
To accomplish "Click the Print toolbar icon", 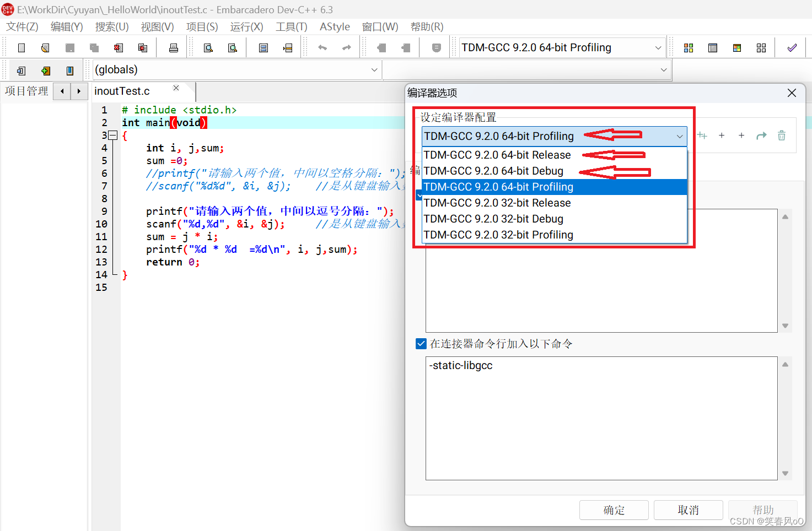I will click(174, 48).
